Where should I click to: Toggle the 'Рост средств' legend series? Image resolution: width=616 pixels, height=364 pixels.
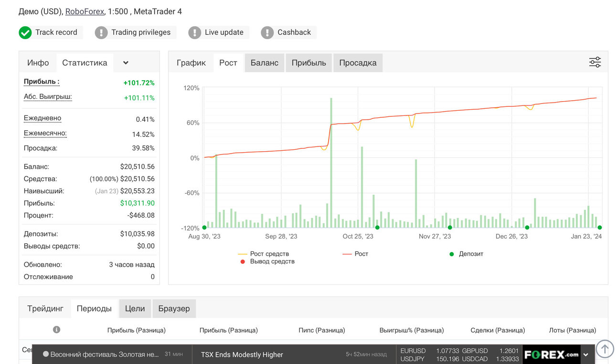[263, 254]
